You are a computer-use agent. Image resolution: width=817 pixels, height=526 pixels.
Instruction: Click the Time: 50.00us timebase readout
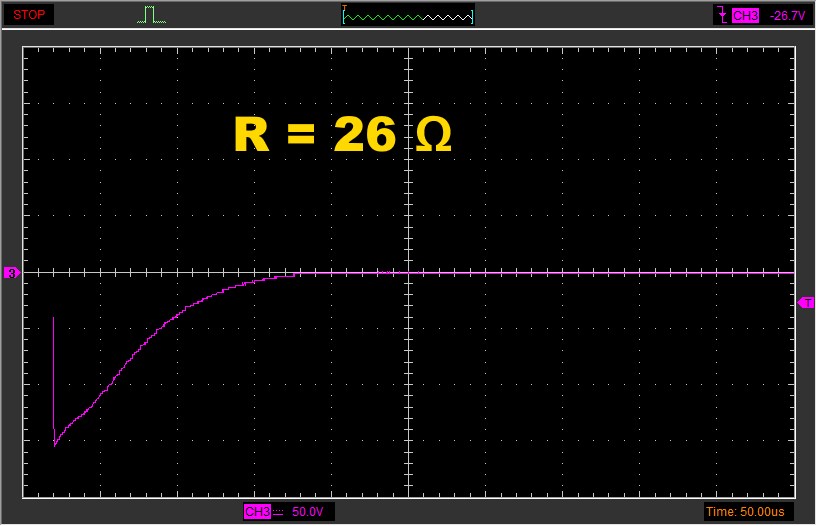tap(745, 511)
